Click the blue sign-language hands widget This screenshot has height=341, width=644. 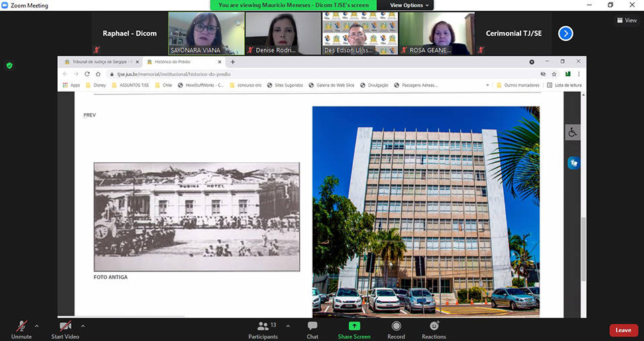click(573, 163)
